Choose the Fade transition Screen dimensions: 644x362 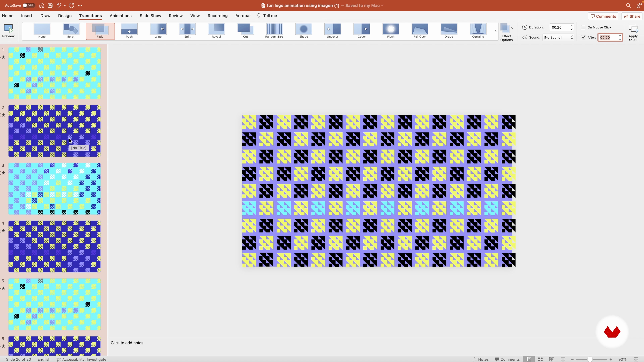(x=100, y=31)
